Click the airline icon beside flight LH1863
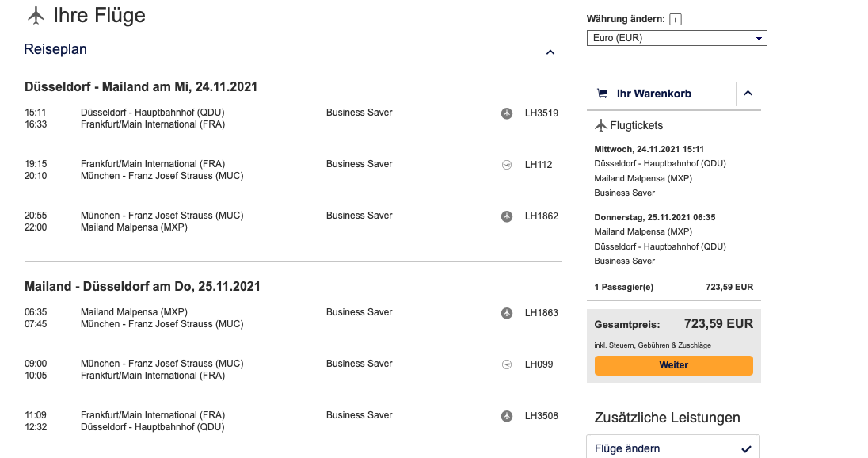Viewport: 868px width, 458px height. [x=507, y=313]
